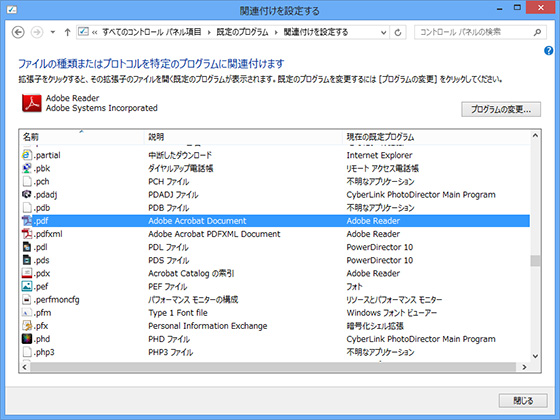560x420 pixels.
Task: Sort by 名前 column header
Action: tap(81, 137)
